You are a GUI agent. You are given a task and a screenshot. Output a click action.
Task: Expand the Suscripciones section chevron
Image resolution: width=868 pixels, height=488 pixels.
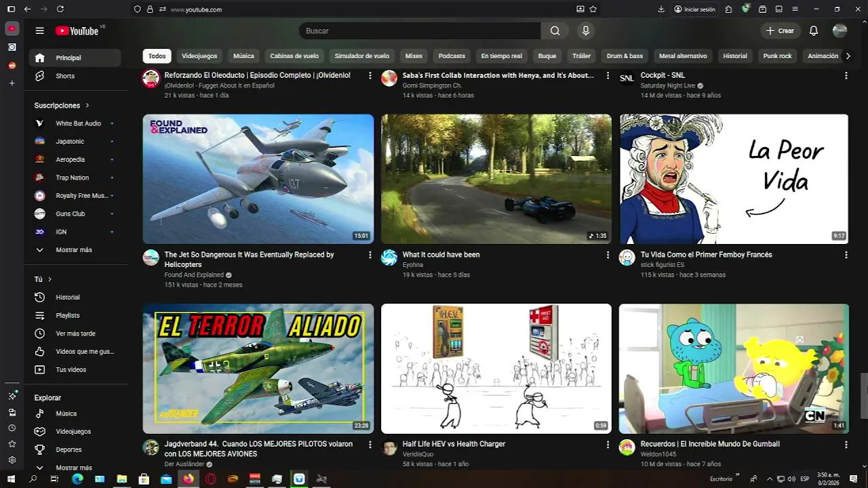[x=87, y=106]
